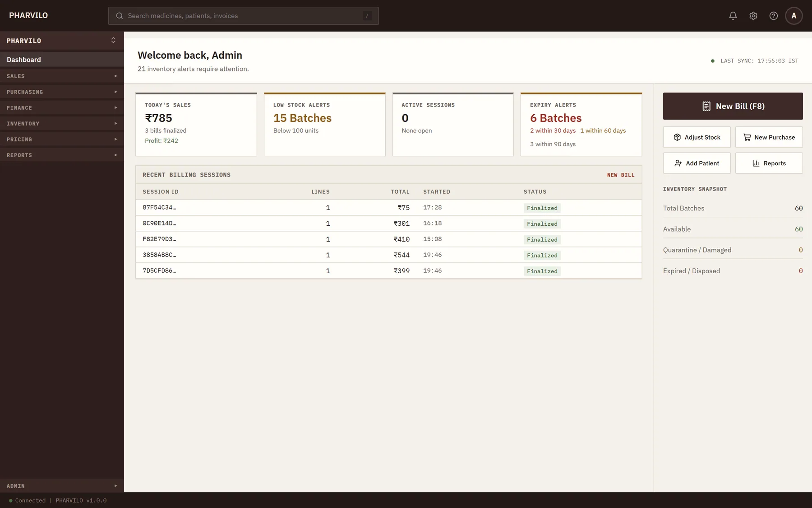Expand the Pricing sidebar section
The image size is (812, 508).
[62, 139]
